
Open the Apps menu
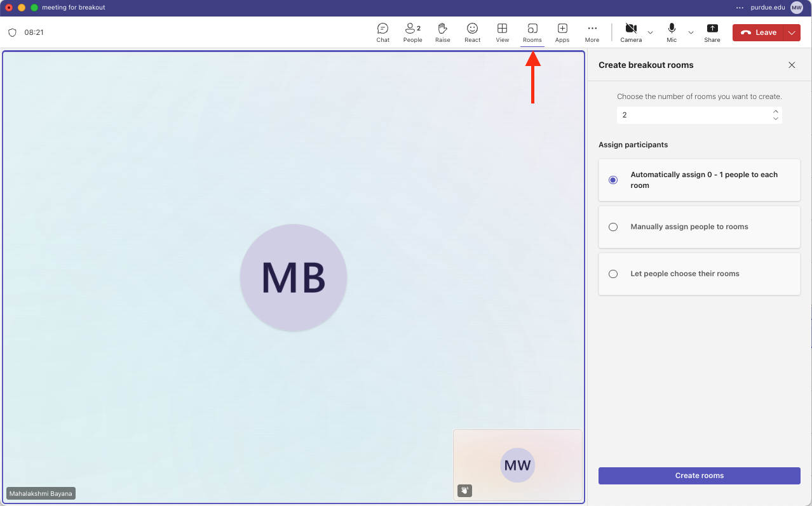[562, 32]
